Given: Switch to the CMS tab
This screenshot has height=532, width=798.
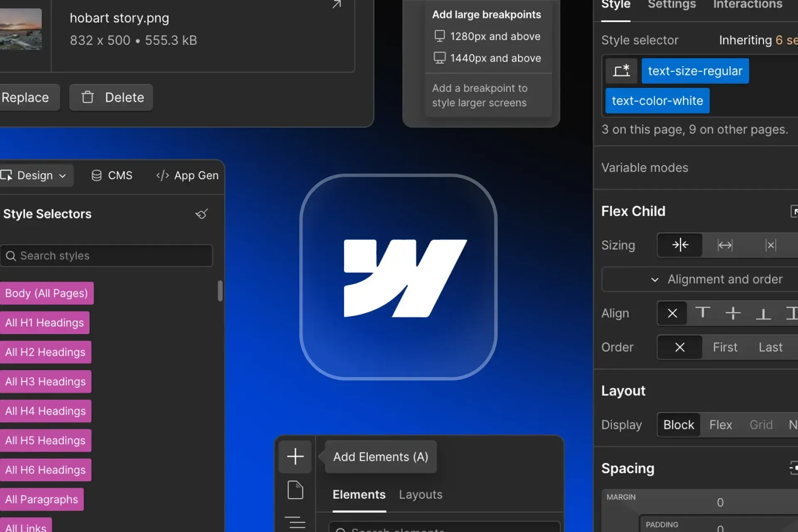Looking at the screenshot, I should tap(112, 175).
